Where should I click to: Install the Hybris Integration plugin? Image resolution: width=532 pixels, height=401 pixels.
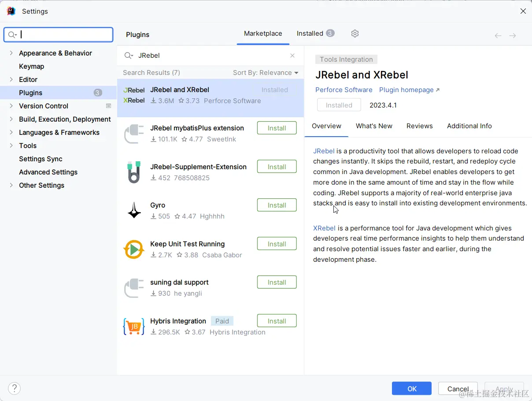click(277, 321)
